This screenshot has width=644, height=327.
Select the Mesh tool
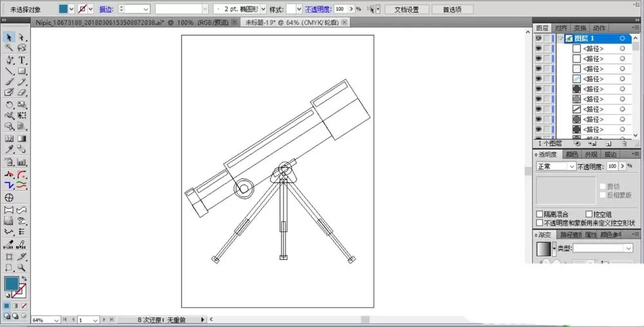click(8, 138)
